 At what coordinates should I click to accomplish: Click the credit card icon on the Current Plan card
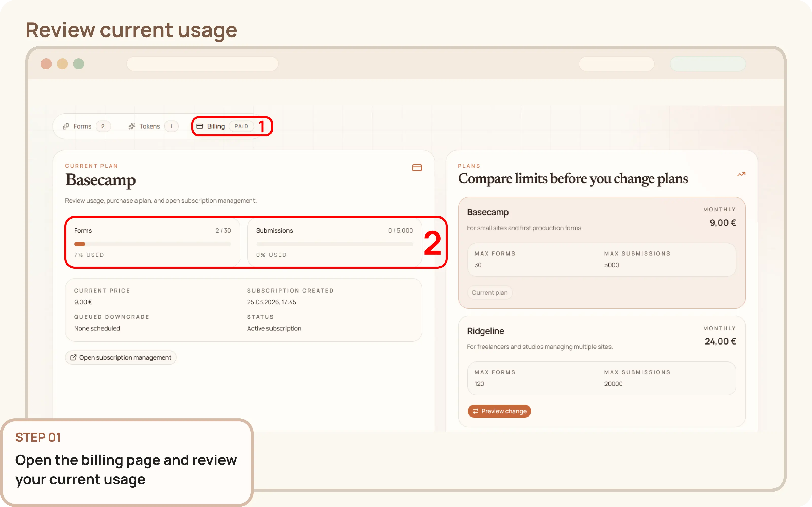(417, 167)
